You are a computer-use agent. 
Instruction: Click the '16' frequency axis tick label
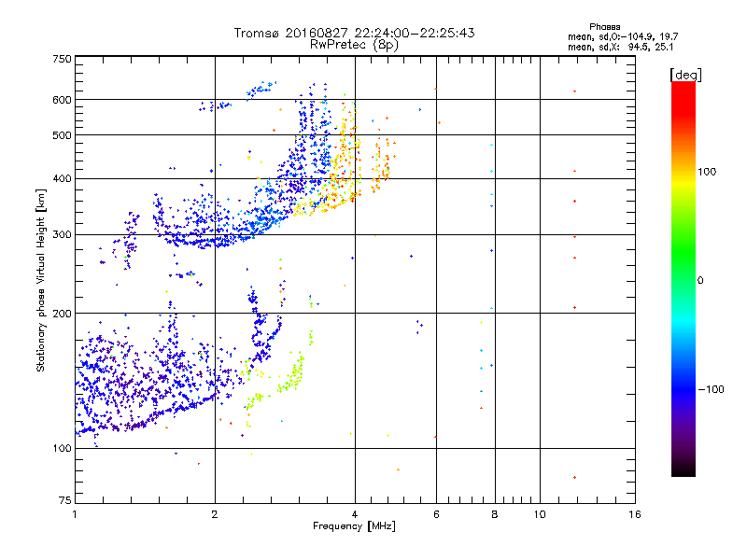point(635,514)
